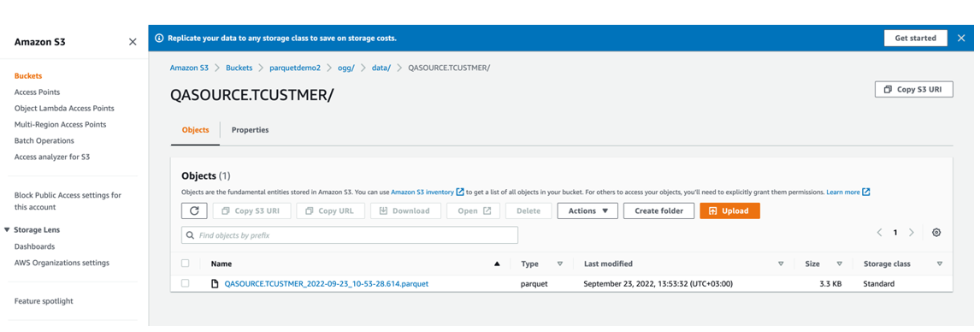980x332 pixels.
Task: Open Block Public Access settings
Action: 68,201
